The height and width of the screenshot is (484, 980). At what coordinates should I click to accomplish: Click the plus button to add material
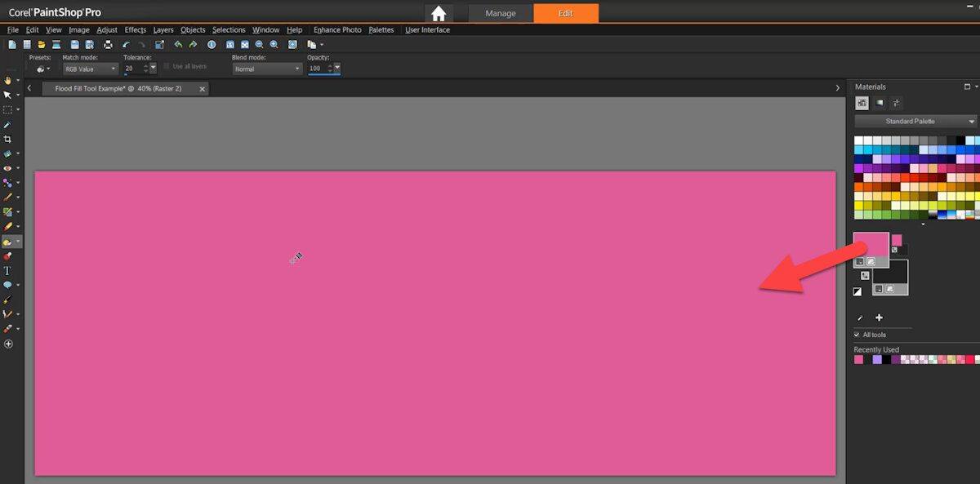point(880,318)
